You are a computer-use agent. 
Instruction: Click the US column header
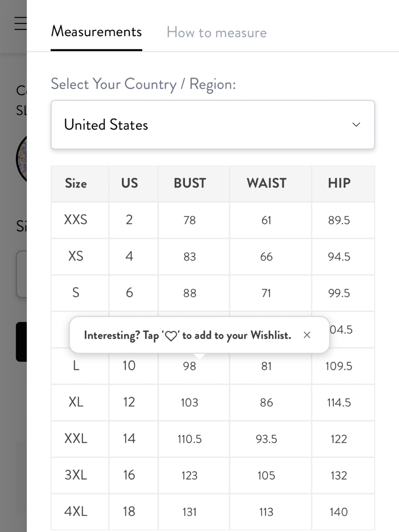tap(129, 183)
